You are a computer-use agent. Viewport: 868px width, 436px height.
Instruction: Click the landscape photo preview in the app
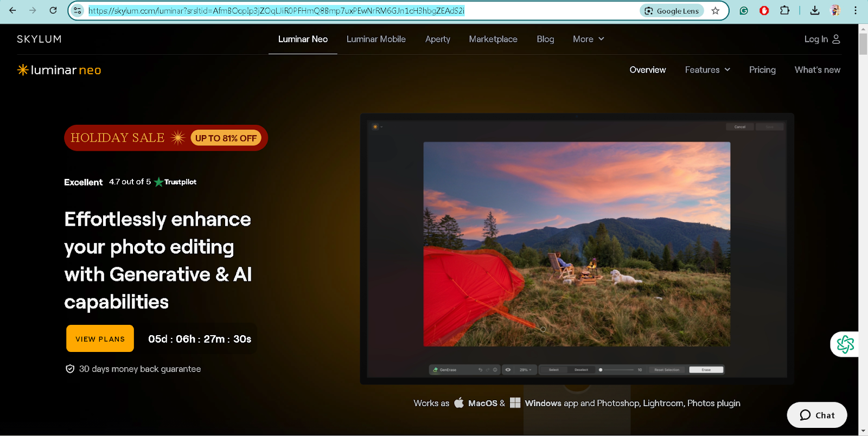click(x=577, y=244)
